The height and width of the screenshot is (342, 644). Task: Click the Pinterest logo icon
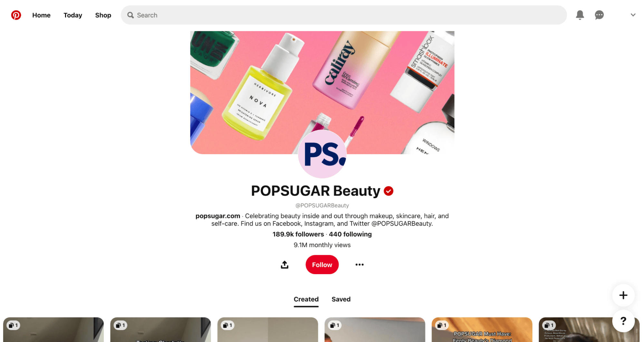click(x=16, y=15)
